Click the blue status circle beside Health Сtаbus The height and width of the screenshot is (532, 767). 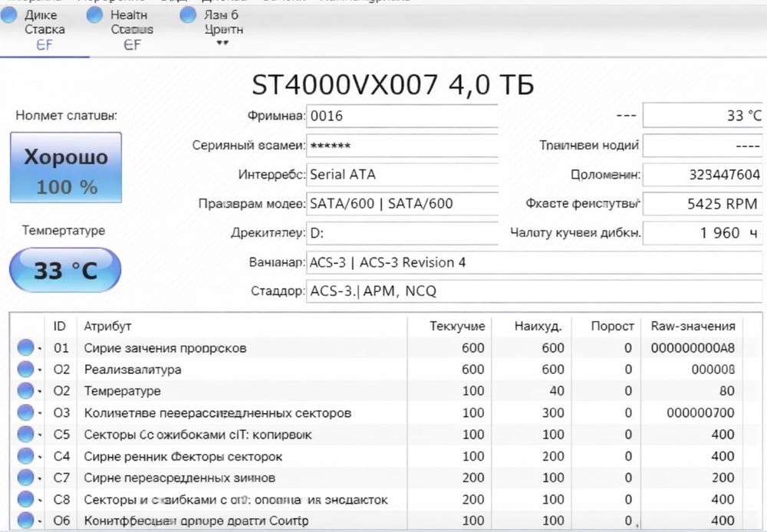point(95,15)
